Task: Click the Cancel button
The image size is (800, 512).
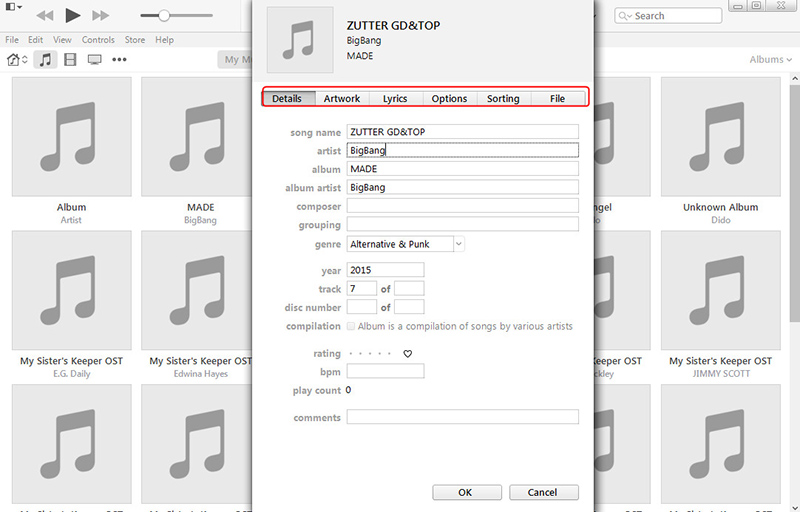Action: [x=544, y=492]
